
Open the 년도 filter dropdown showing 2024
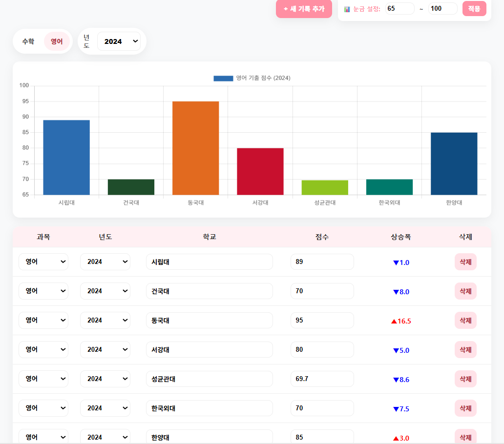click(119, 41)
